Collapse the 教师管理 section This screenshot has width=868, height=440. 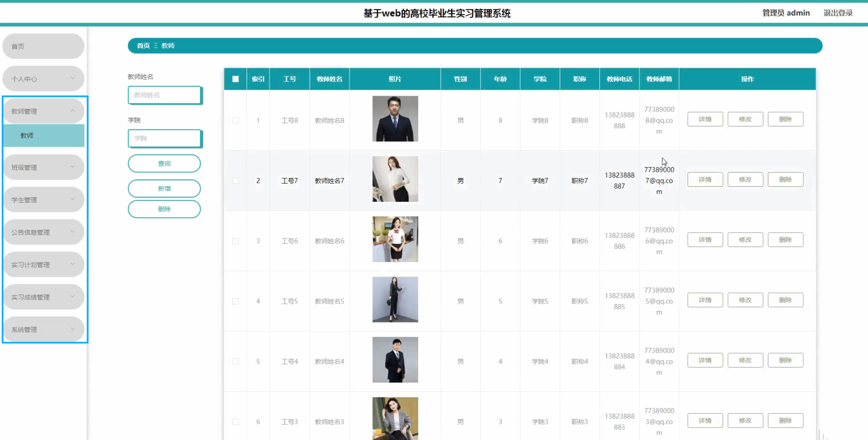[x=43, y=111]
